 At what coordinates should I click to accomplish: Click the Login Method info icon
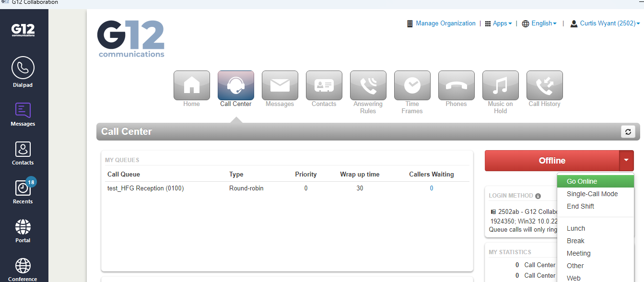538,196
